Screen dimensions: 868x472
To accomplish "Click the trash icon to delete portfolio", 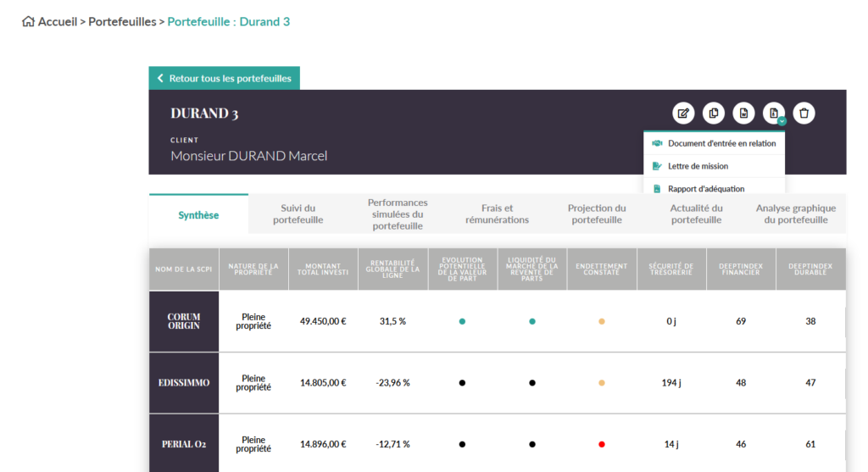I will click(x=804, y=114).
